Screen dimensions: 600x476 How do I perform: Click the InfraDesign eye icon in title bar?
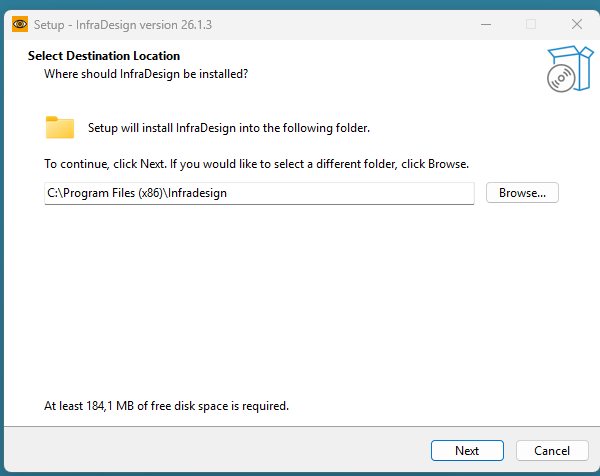pyautogui.click(x=19, y=23)
